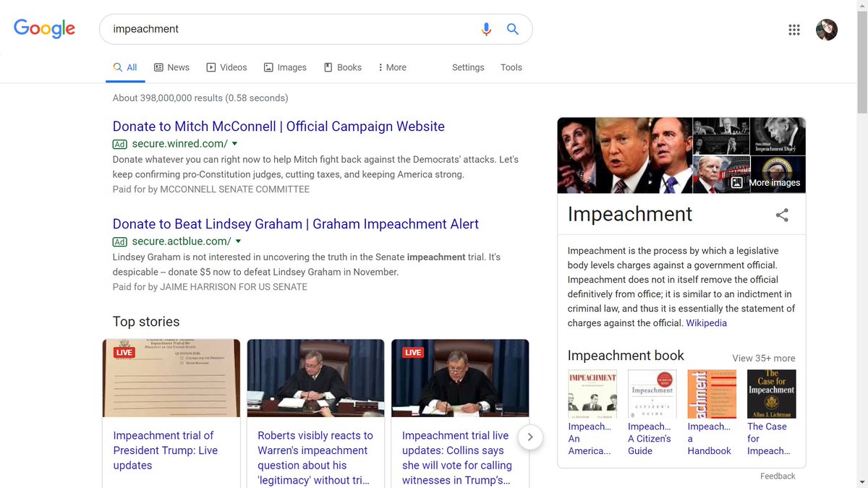Open the Roberts story thumbnail image

coord(315,378)
